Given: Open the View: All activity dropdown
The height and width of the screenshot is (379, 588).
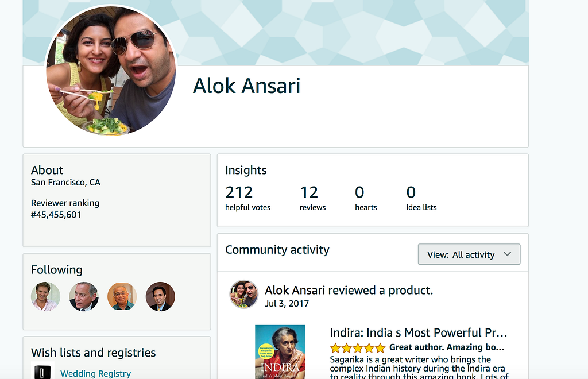Looking at the screenshot, I should 469,254.
